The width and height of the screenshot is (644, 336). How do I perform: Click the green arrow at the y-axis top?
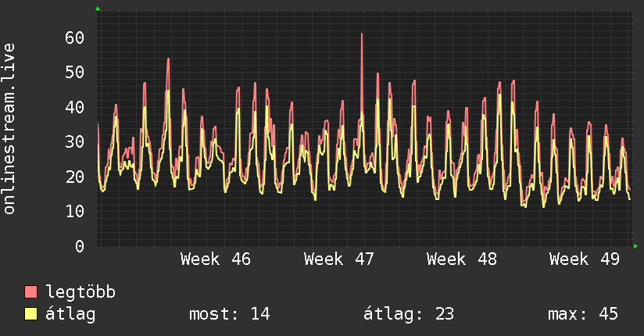(98, 9)
